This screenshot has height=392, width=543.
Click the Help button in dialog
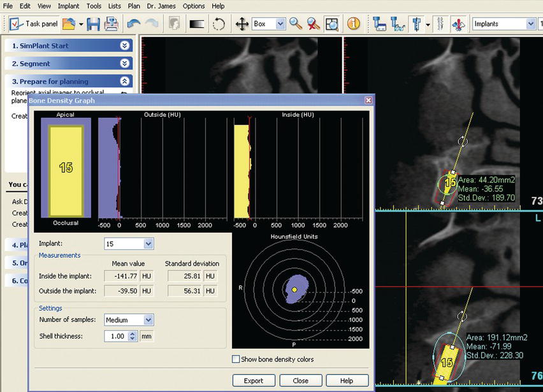[348, 381]
